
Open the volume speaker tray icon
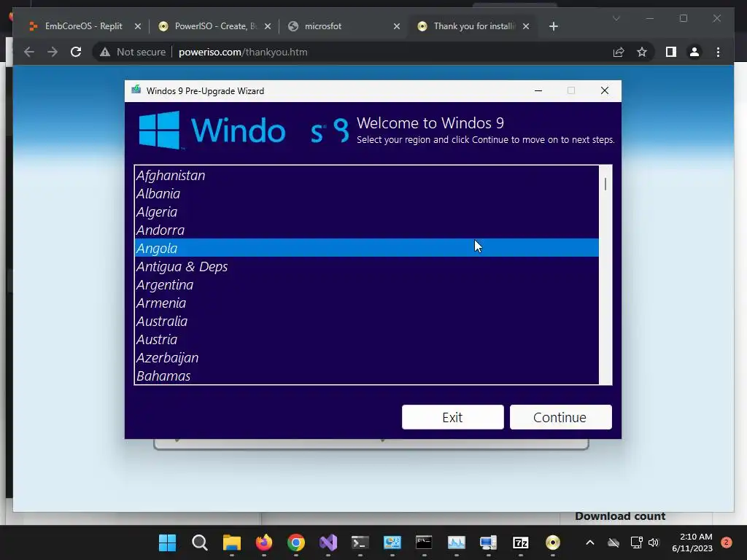(x=654, y=542)
